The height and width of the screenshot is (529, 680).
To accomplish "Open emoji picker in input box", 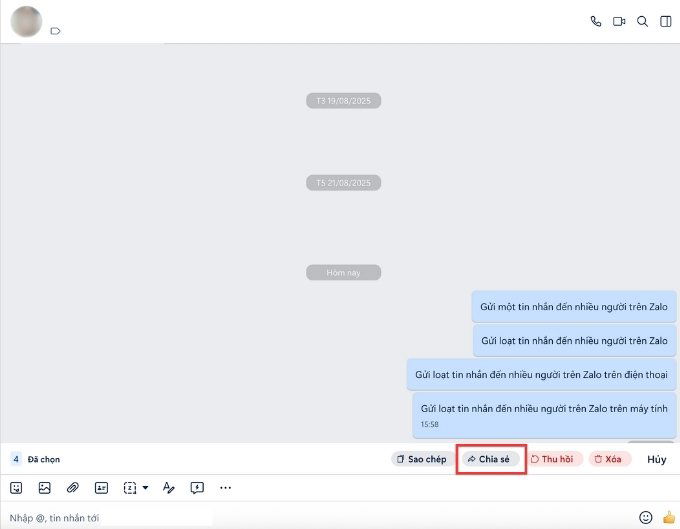I will coord(645,517).
